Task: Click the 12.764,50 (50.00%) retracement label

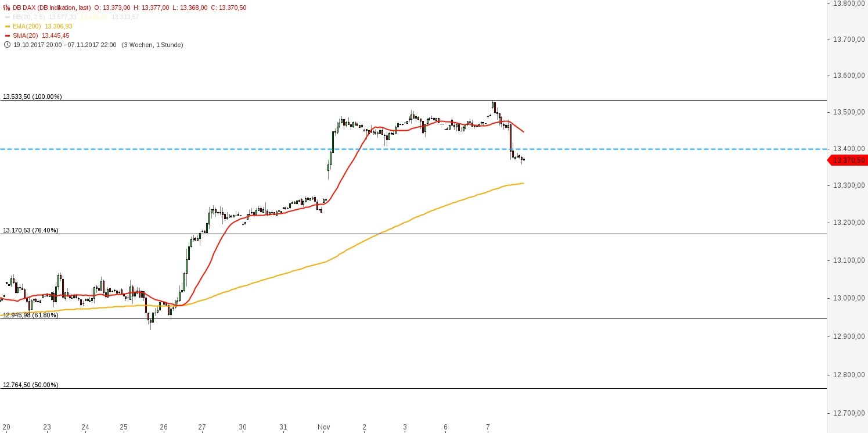Action: 32,384
